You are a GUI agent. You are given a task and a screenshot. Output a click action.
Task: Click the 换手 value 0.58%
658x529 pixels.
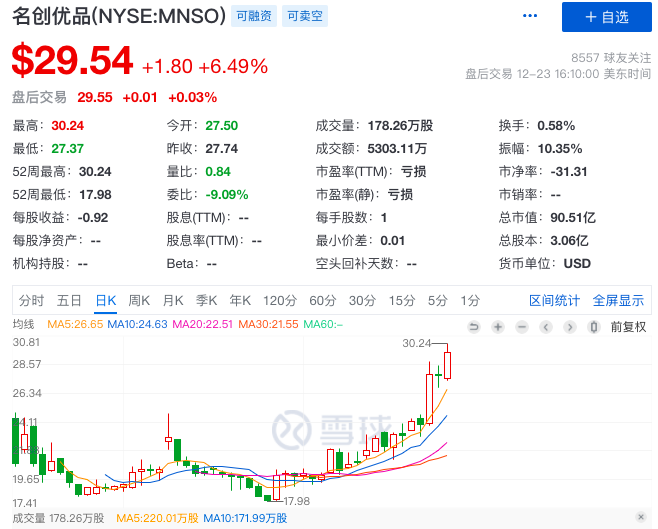pyautogui.click(x=556, y=125)
